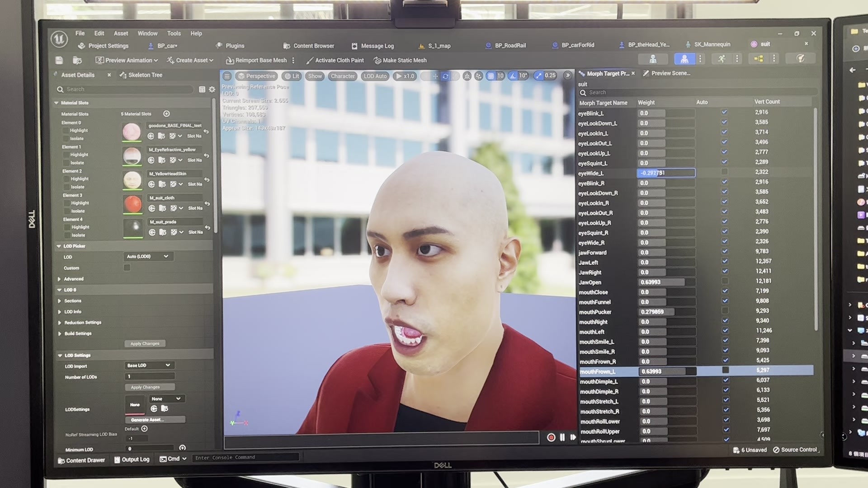Open the Perspective view dropdown

click(256, 76)
